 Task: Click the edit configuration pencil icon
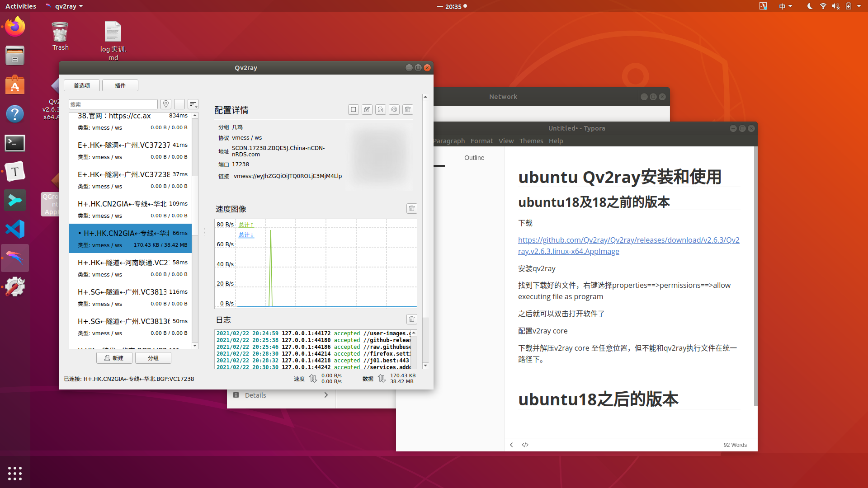coord(367,109)
